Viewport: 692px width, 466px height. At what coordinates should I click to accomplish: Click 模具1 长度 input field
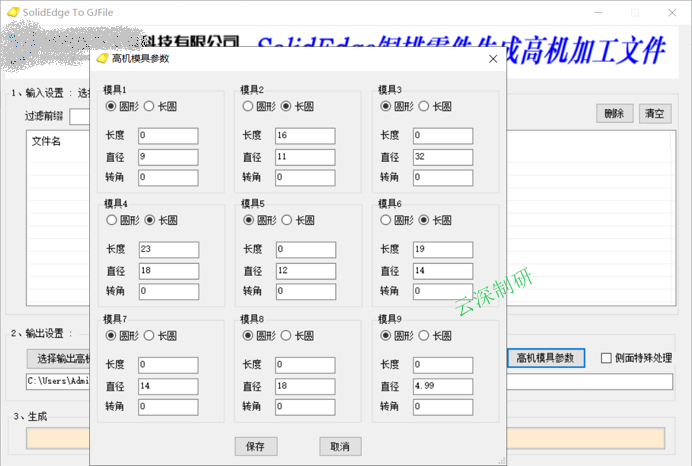(x=168, y=135)
